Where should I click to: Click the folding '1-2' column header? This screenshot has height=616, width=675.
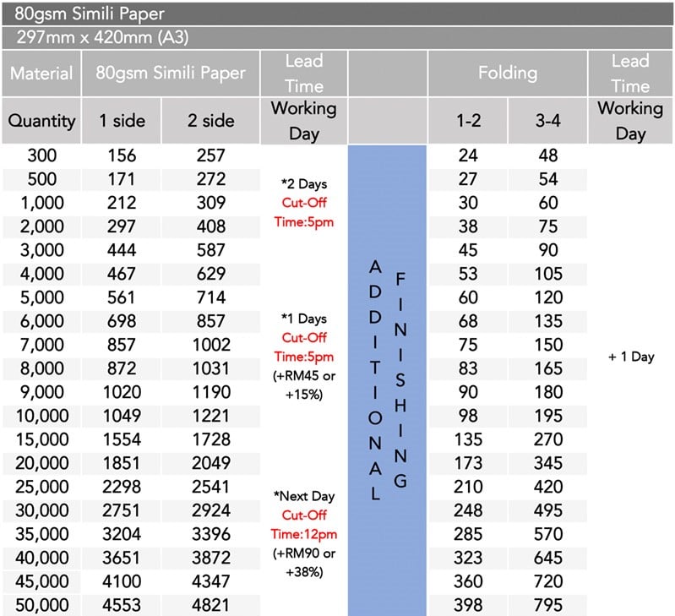[468, 121]
